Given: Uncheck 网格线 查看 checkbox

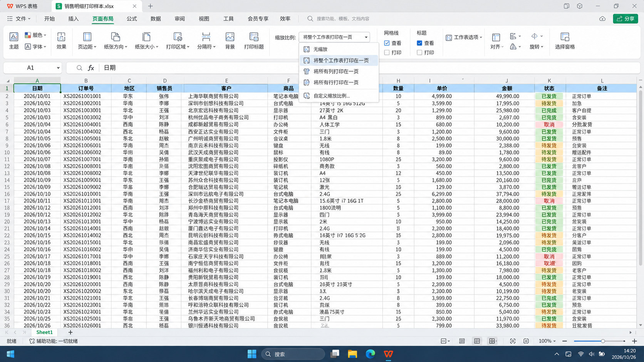Looking at the screenshot, I should pos(387,43).
